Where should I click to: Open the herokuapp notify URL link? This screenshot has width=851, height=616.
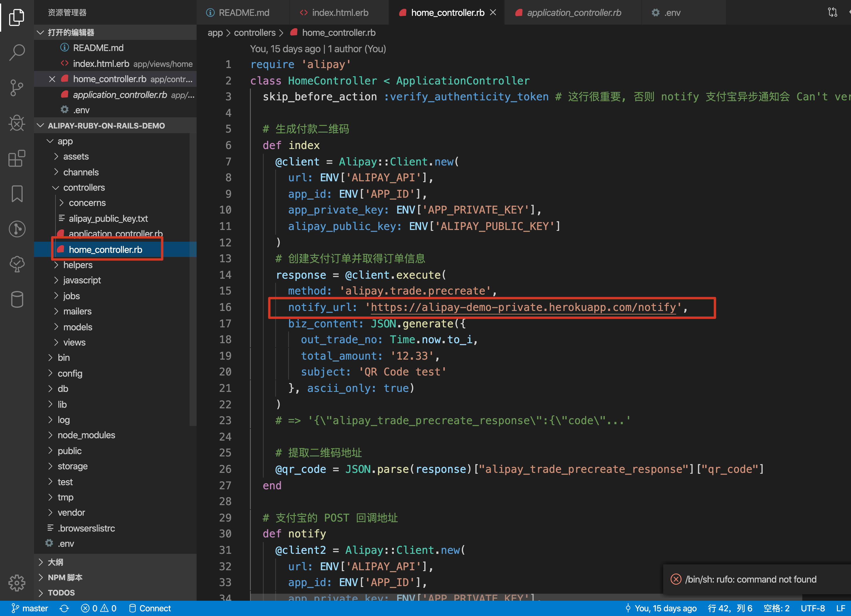click(x=523, y=307)
